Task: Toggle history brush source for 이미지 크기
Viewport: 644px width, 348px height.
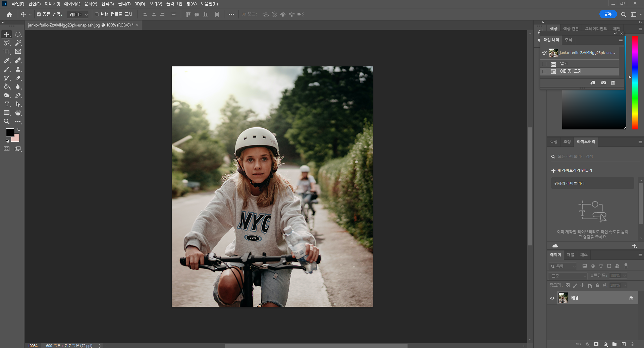Action: pyautogui.click(x=544, y=71)
